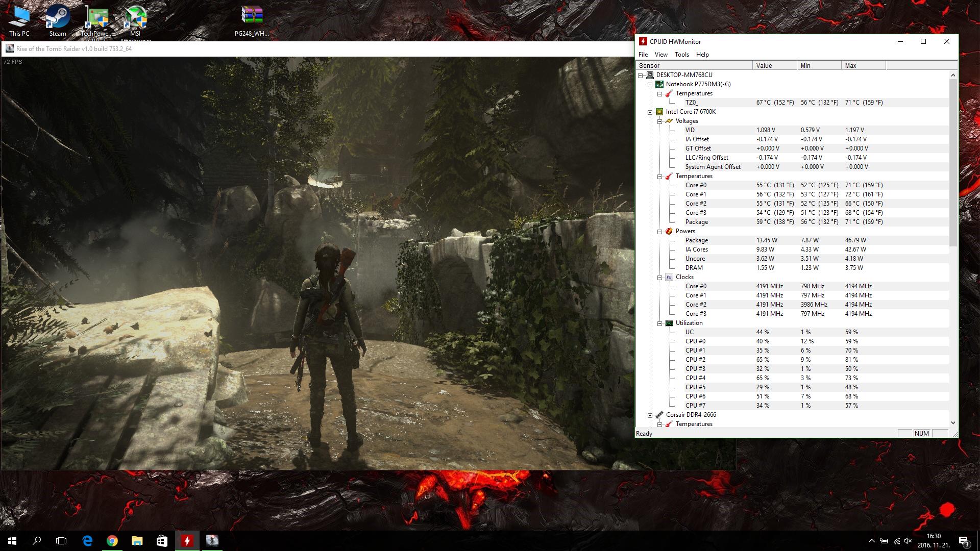Click Windows Start button
Image resolution: width=980 pixels, height=551 pixels.
[x=12, y=541]
